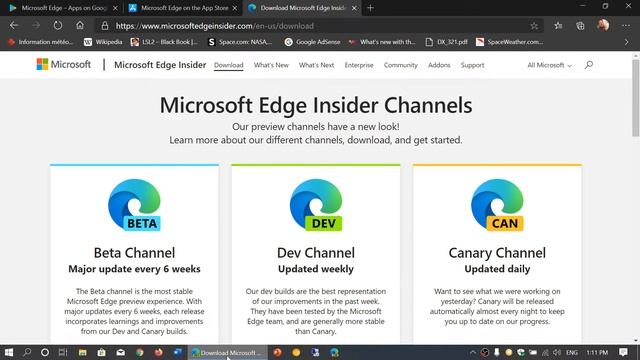The width and height of the screenshot is (640, 360).
Task: Click the browser Forward arrow
Action: coord(36,26)
